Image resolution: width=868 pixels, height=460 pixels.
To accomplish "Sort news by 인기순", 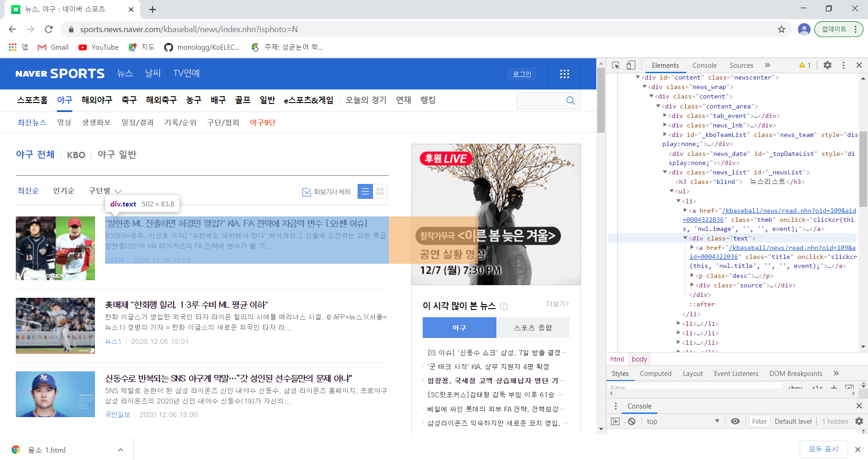I will [x=64, y=191].
